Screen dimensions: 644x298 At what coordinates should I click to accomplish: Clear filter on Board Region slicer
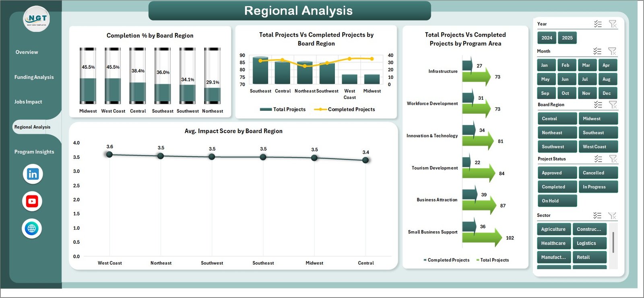pyautogui.click(x=613, y=105)
